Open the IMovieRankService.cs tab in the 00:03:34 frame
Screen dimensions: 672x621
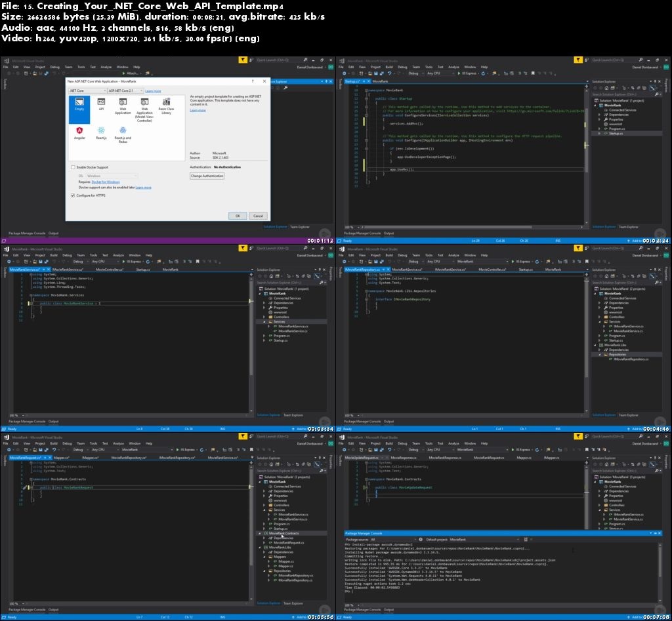coord(68,270)
